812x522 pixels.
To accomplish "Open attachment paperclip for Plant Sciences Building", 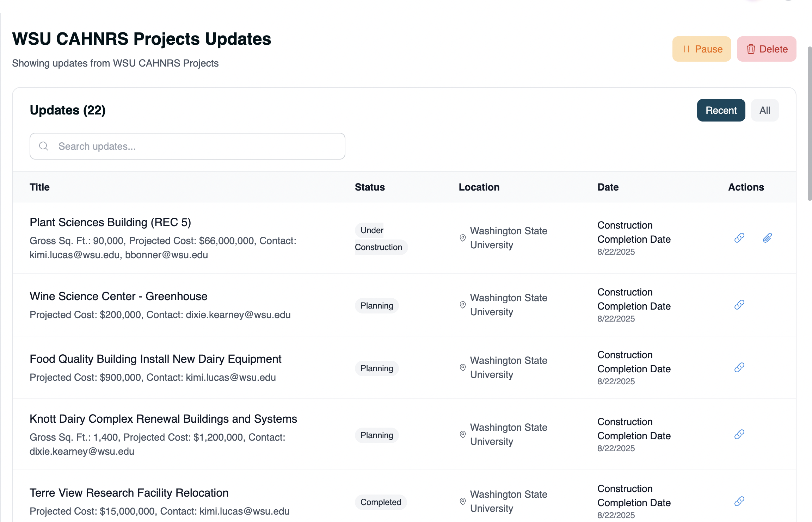I will pyautogui.click(x=767, y=238).
